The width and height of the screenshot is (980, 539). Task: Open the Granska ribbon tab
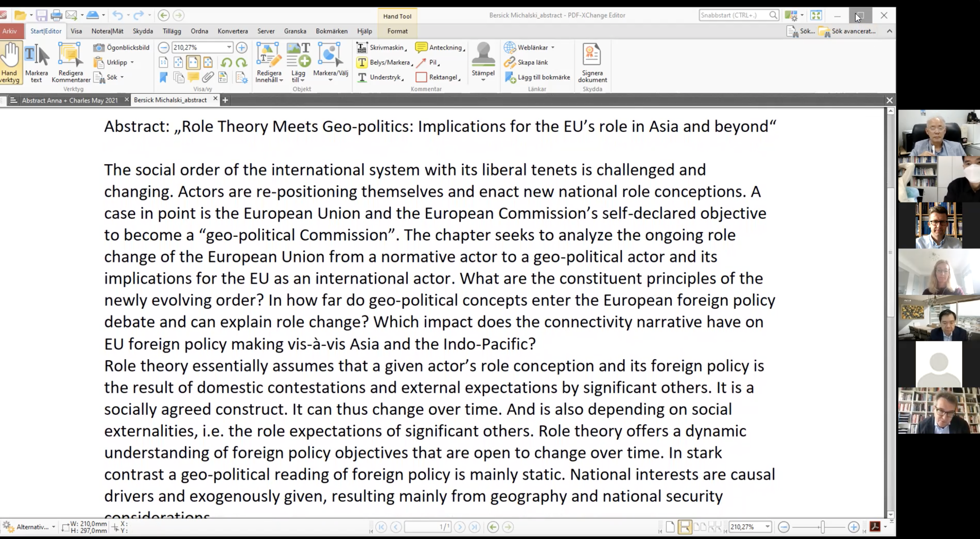[295, 31]
